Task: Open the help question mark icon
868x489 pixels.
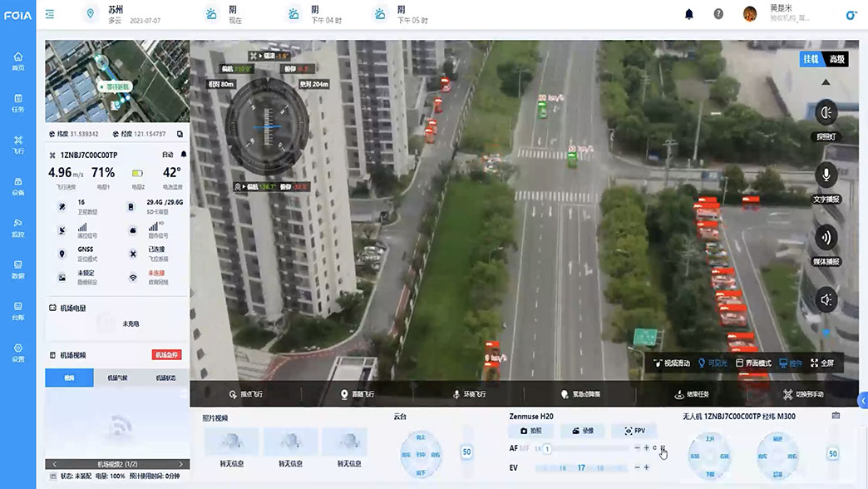Action: 718,14
